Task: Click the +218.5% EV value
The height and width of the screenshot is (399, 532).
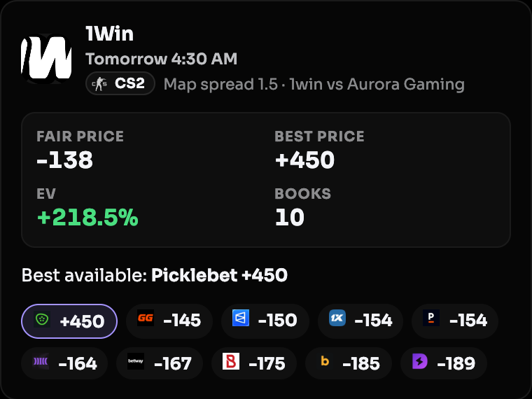Action: [87, 217]
